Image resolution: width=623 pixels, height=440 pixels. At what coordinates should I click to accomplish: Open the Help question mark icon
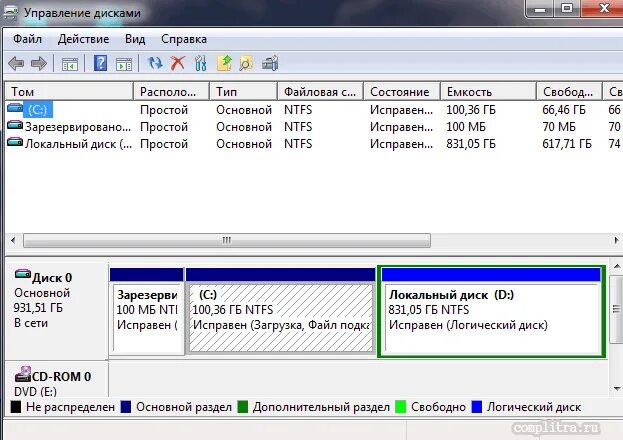pyautogui.click(x=101, y=63)
